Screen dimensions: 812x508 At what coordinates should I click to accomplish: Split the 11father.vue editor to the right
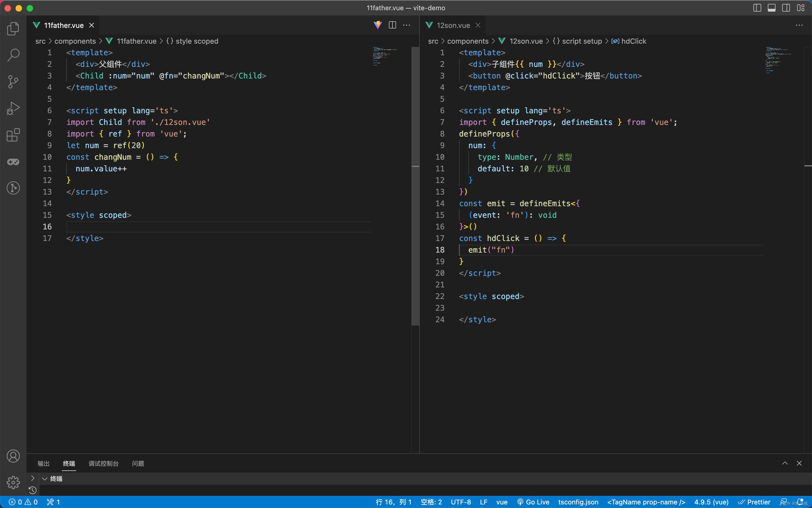coord(392,25)
